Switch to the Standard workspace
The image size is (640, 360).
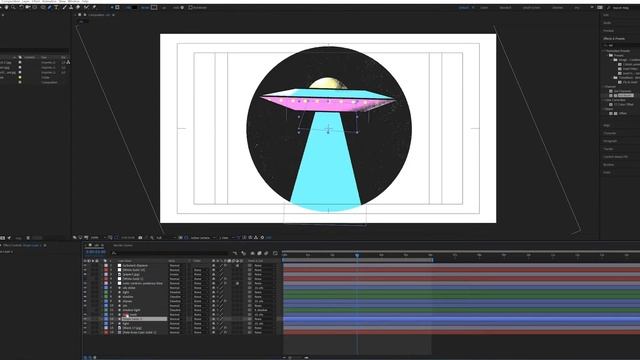505,7
